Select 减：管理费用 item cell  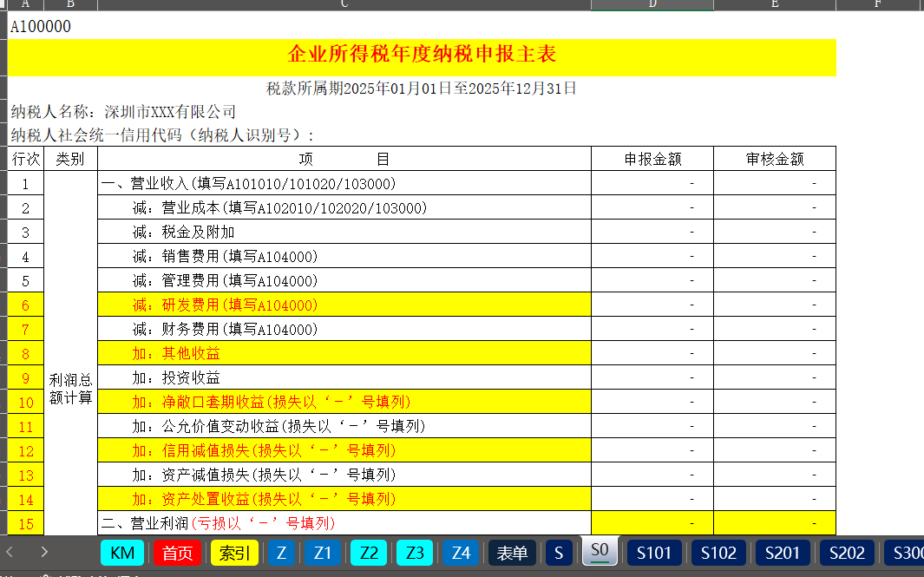coord(344,280)
